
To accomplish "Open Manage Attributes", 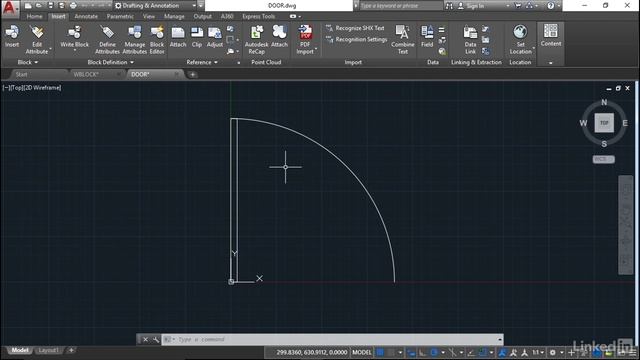I will 134,40.
